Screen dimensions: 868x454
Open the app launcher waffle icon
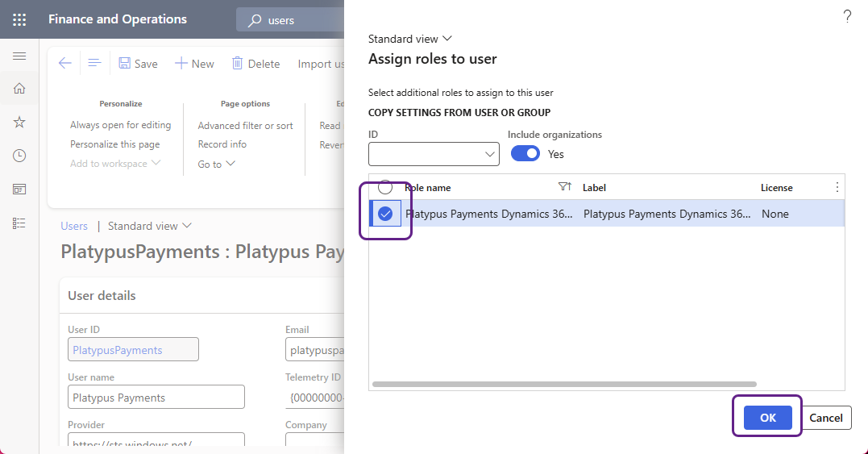[19, 19]
